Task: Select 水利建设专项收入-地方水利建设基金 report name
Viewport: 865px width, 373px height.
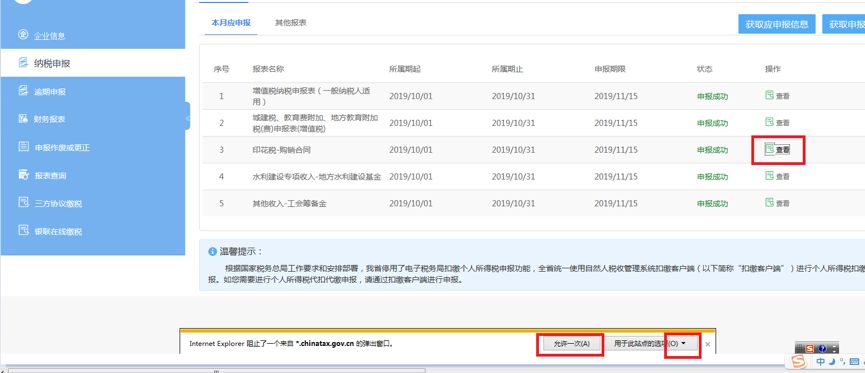Action: tap(317, 177)
